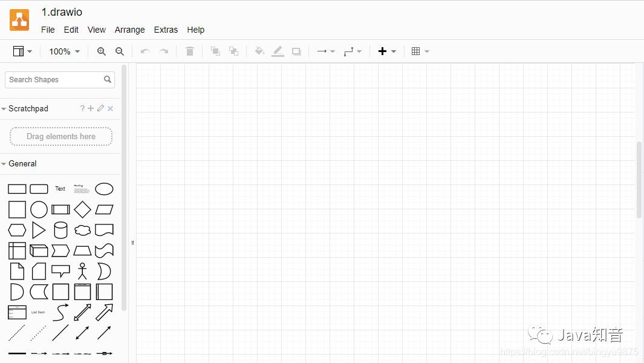644x363 pixels.
Task: Collapse the General shapes section
Action: (x=22, y=164)
